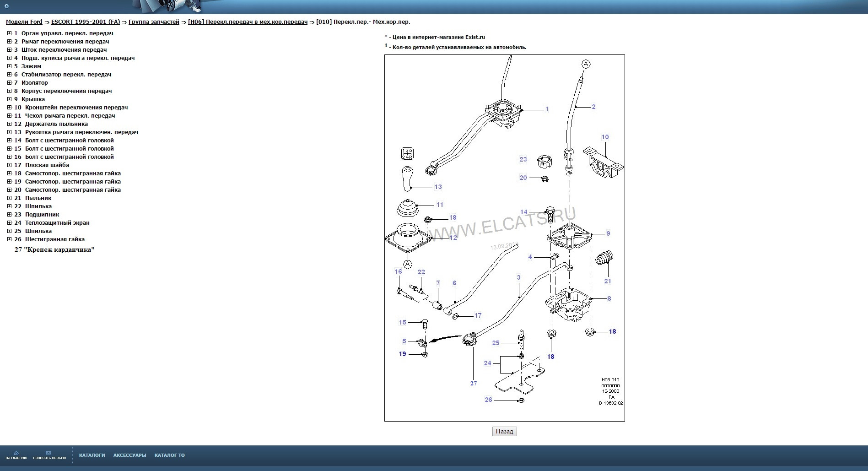
Task: Click callout number 23 in the diagram
Action: 523,159
